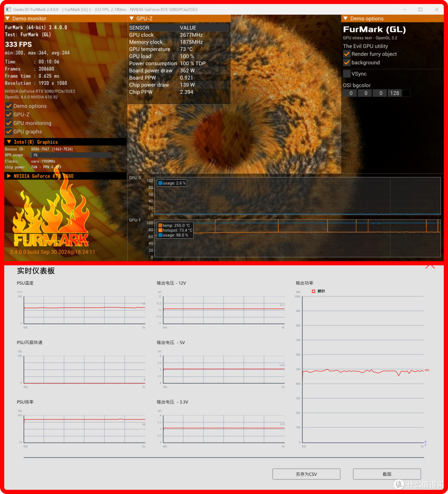The image size is (448, 494).
Task: Click the hotspot 73.4 °C legend entry
Action: pyautogui.click(x=175, y=230)
